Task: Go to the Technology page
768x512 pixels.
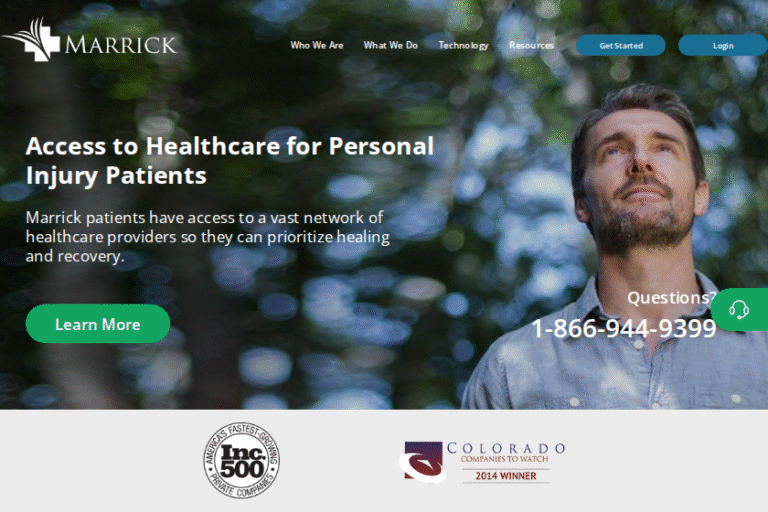Action: pos(463,46)
